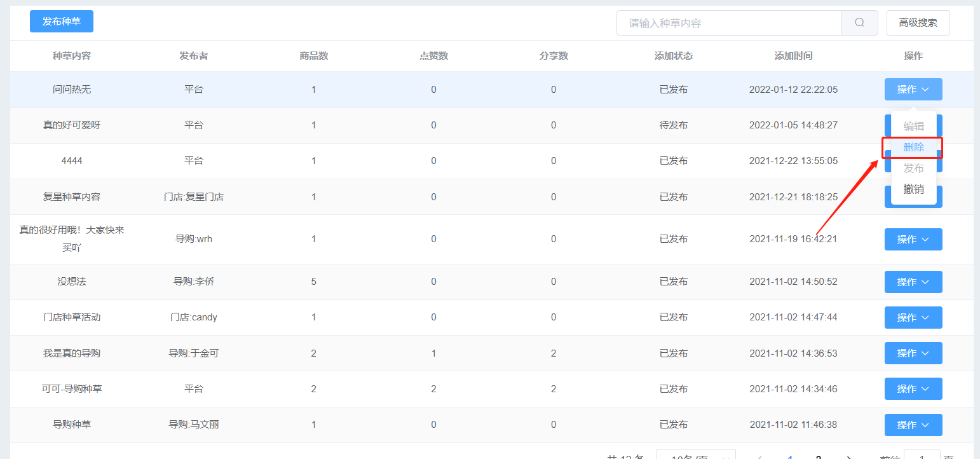The image size is (980, 459).
Task: Expand 操作 dropdown for 我是真的导购 row
Action: [913, 353]
